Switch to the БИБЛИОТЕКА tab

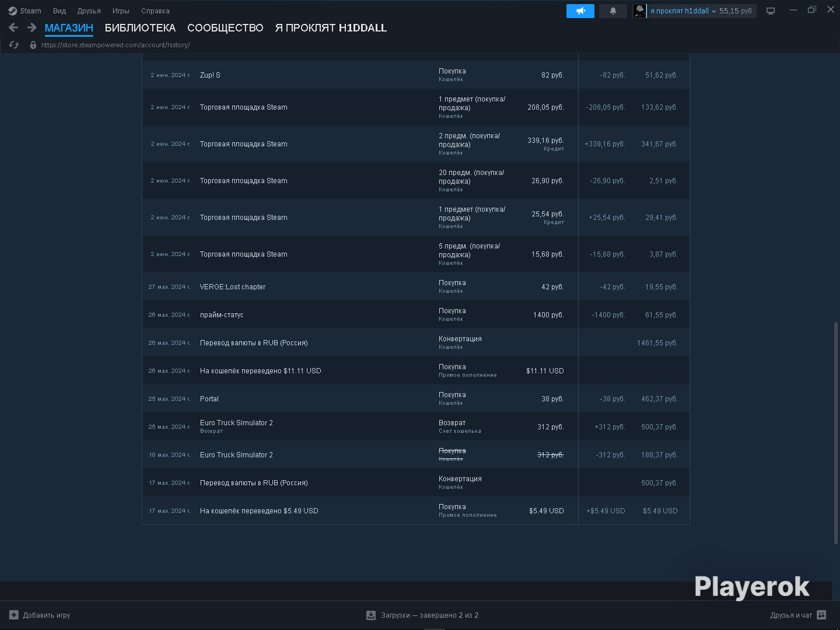tap(140, 28)
